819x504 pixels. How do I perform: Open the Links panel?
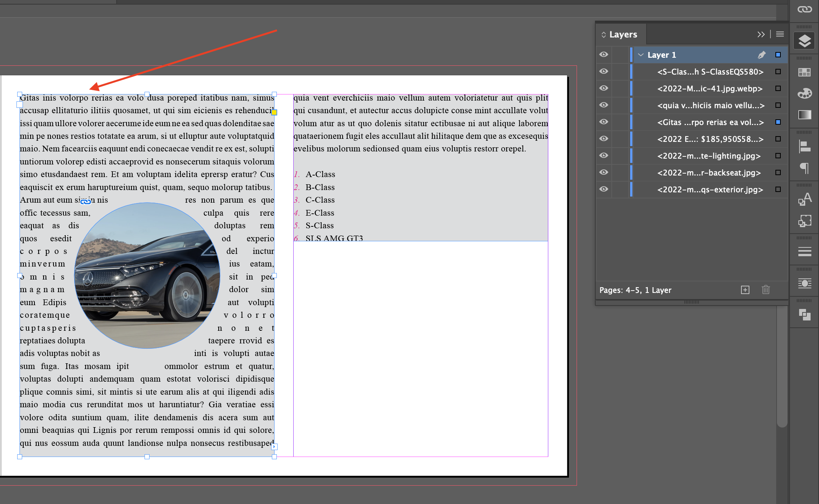click(x=804, y=10)
